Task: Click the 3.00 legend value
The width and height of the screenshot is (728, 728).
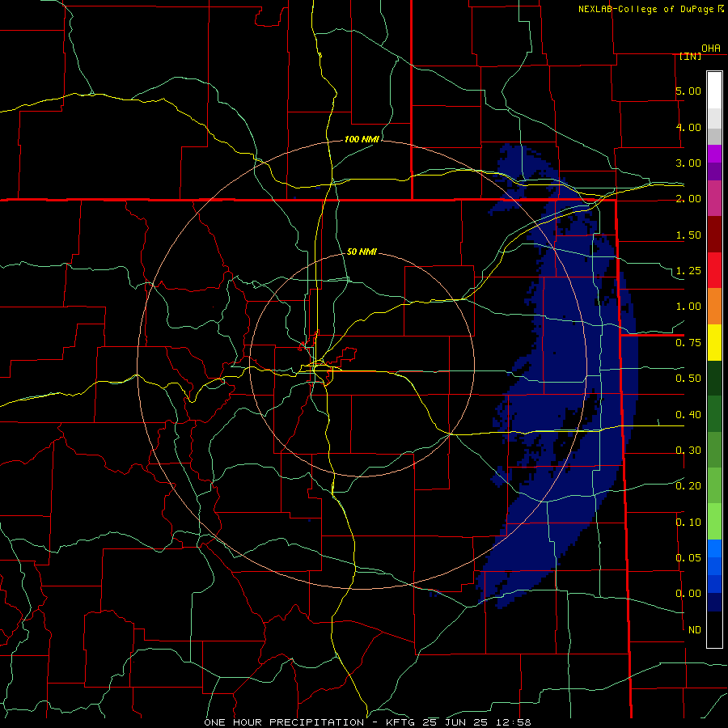Action: 688,163
